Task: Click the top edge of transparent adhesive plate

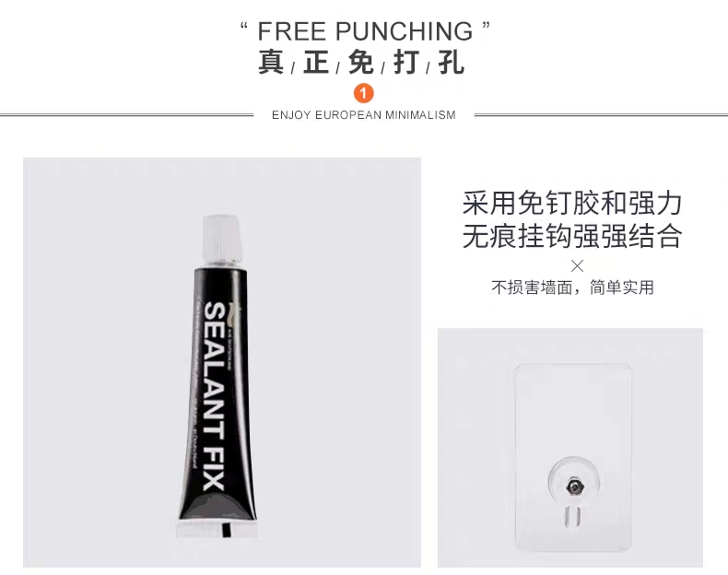Action: coord(573,365)
